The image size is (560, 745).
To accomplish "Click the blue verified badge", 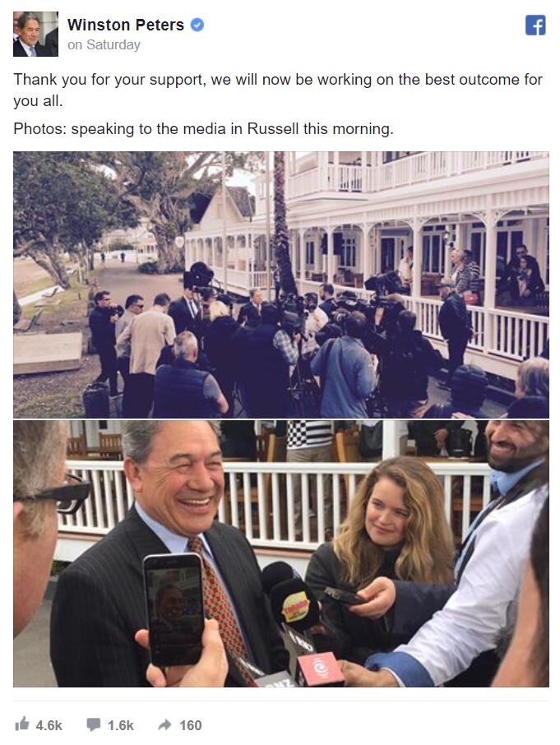I will (x=197, y=25).
